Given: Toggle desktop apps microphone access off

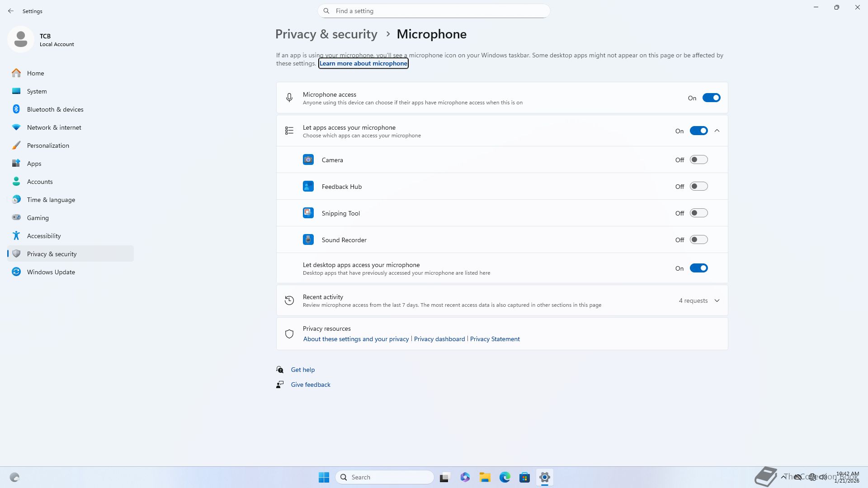Looking at the screenshot, I should [x=698, y=268].
